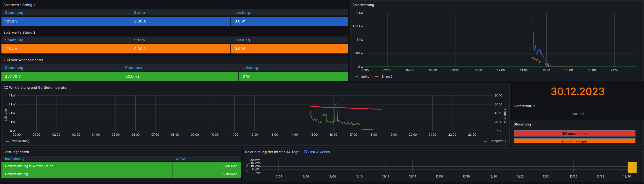Sort by Frequenz column in Wechselrichter table
This screenshot has height=184, width=644.
(133, 68)
